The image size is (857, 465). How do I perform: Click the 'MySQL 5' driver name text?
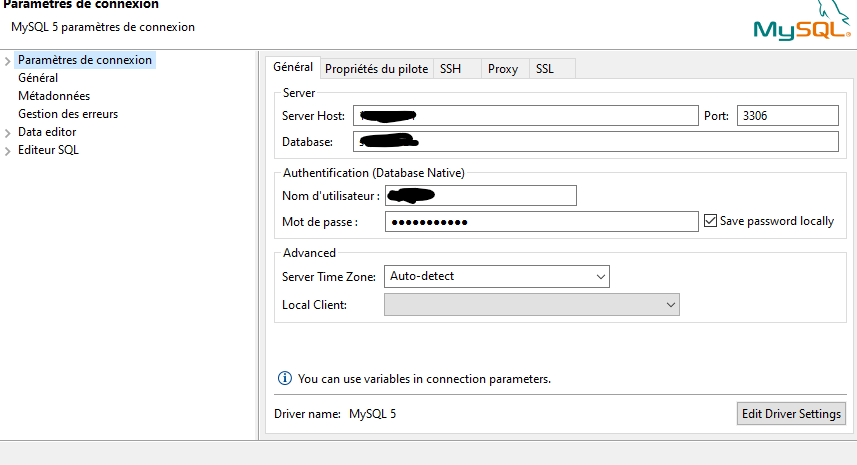372,414
